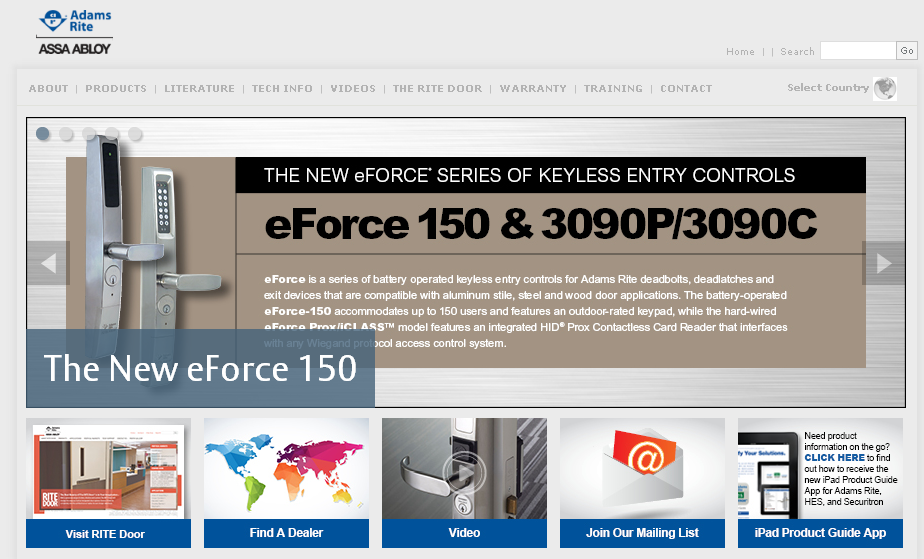Jump to the fifth slide dot
The width and height of the screenshot is (924, 559).
tap(135, 133)
